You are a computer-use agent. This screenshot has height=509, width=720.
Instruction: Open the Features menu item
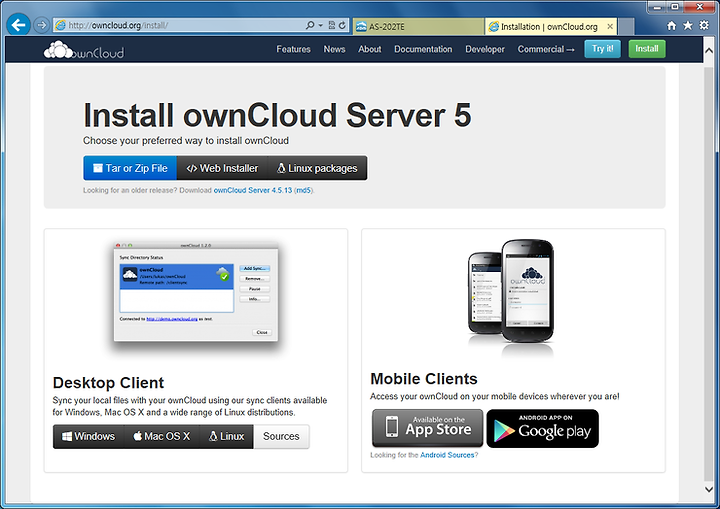(293, 49)
